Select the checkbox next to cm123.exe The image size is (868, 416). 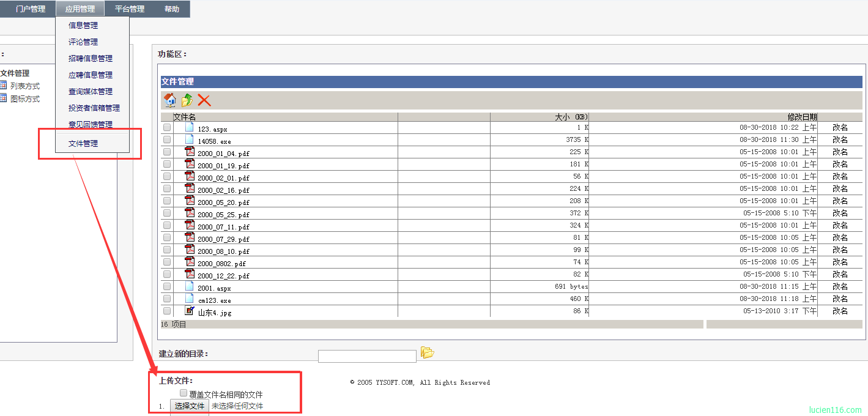point(167,299)
